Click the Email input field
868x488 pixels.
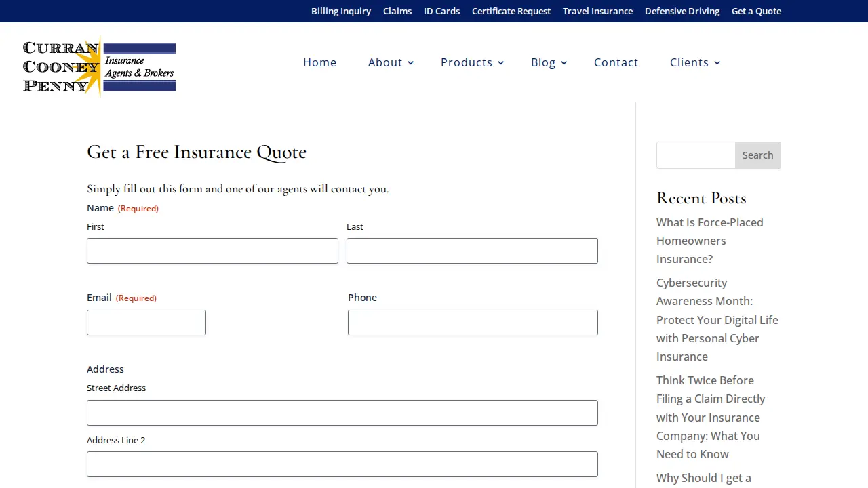[x=146, y=323]
